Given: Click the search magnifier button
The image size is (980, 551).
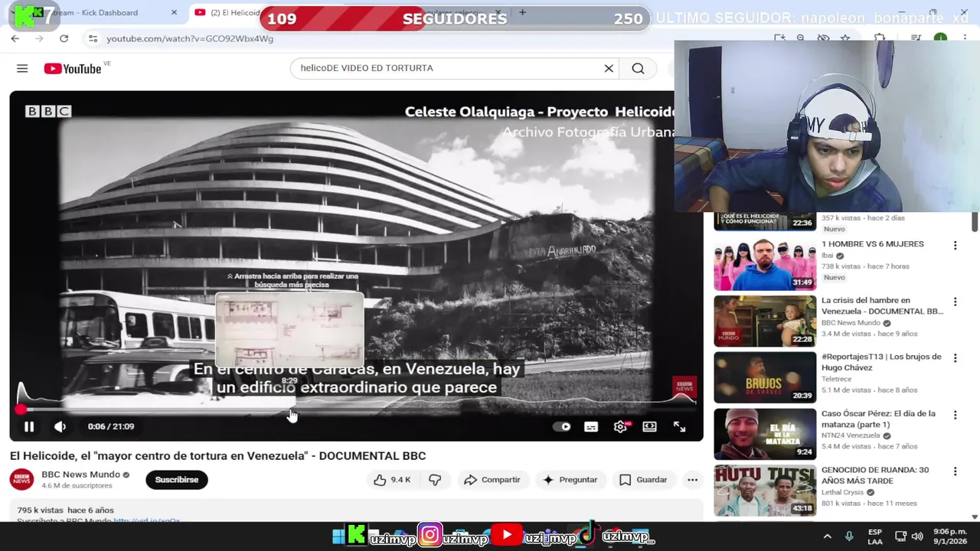Looking at the screenshot, I should 638,68.
